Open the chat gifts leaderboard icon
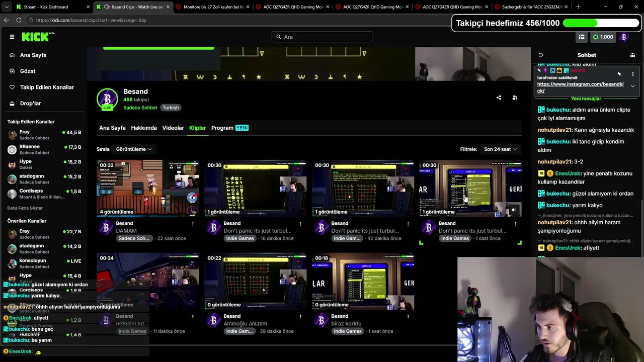Viewport: 644px width, 362px height. click(632, 55)
